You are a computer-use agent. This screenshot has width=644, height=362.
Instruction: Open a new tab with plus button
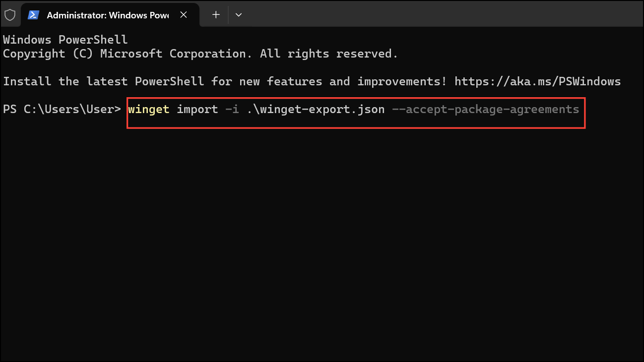tap(216, 15)
